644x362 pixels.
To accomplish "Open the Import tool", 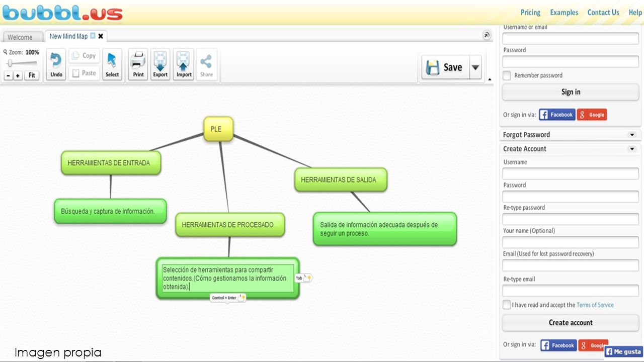I will click(184, 64).
